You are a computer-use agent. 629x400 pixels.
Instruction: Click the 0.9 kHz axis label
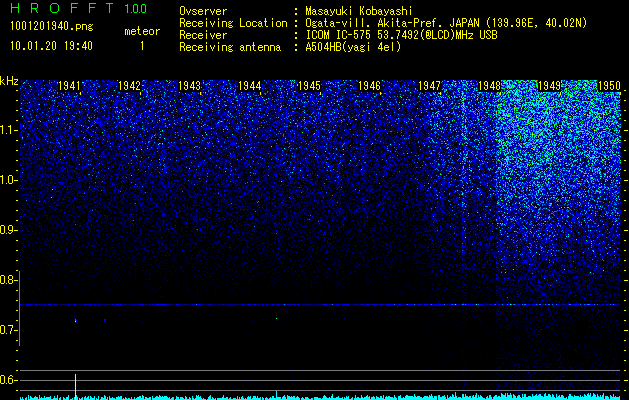(x=9, y=230)
